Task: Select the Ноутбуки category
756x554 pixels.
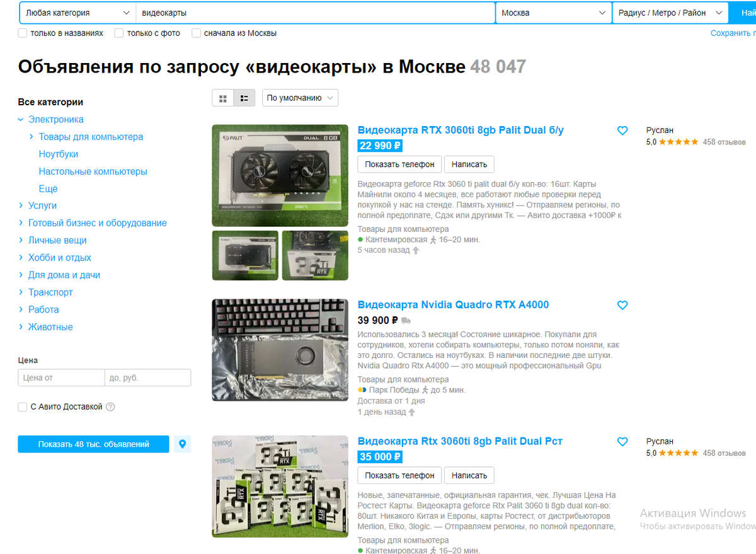Action: [59, 154]
